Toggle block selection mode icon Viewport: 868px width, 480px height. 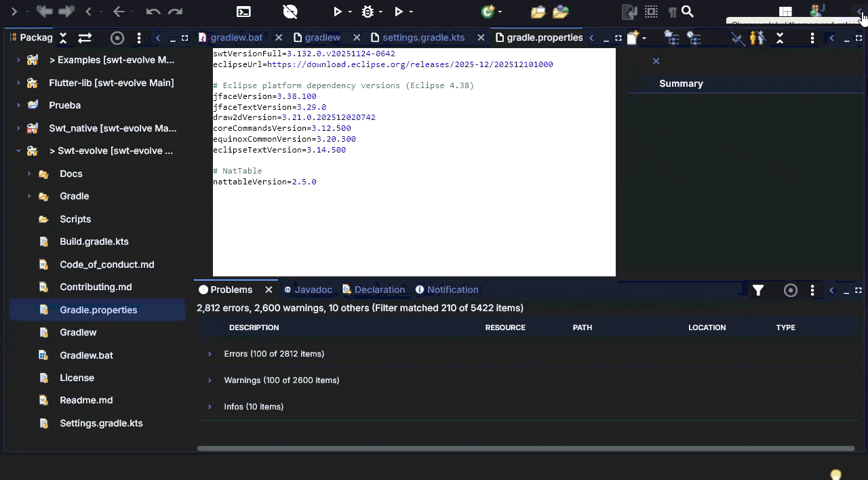pos(651,12)
